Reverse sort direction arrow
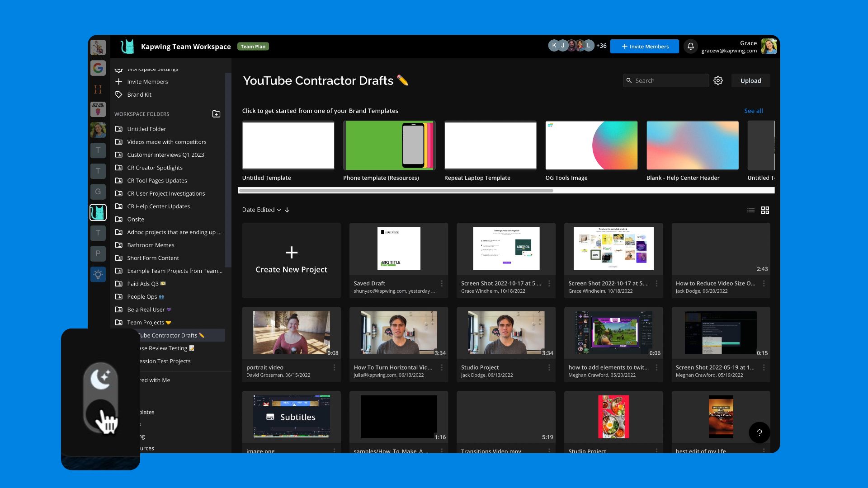Image resolution: width=868 pixels, height=488 pixels. pos(287,210)
